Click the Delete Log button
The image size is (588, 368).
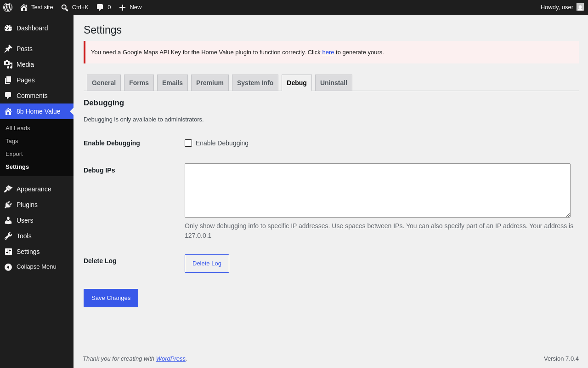207,264
